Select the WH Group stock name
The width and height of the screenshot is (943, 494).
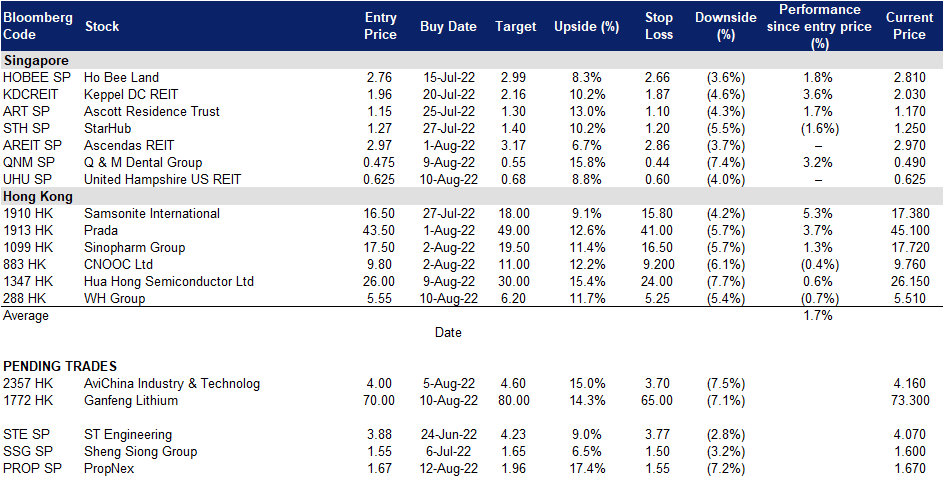tap(115, 298)
